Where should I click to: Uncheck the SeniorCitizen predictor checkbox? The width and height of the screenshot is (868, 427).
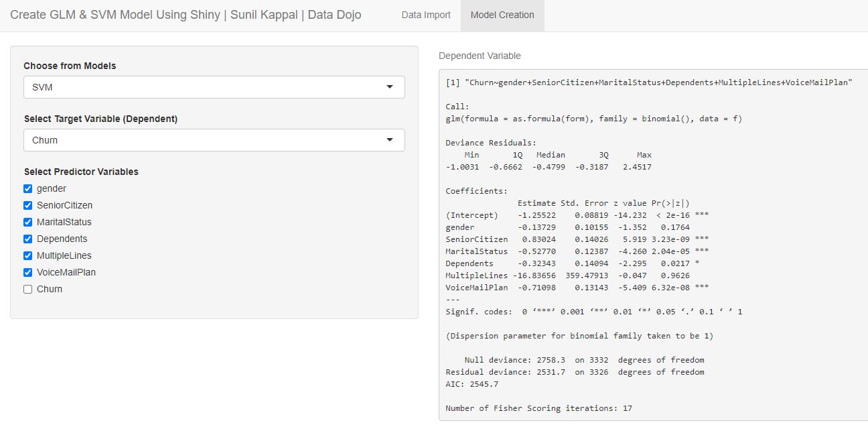(28, 206)
